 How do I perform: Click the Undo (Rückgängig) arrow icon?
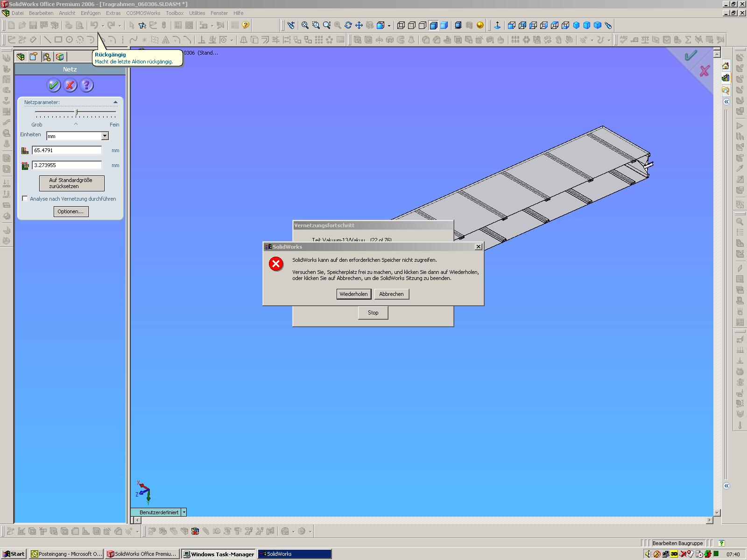point(94,25)
